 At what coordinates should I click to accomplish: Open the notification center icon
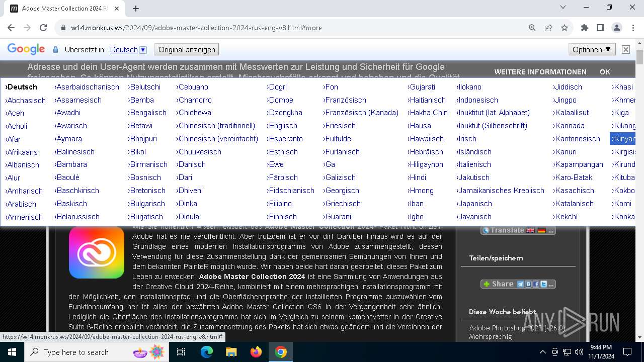click(x=627, y=352)
